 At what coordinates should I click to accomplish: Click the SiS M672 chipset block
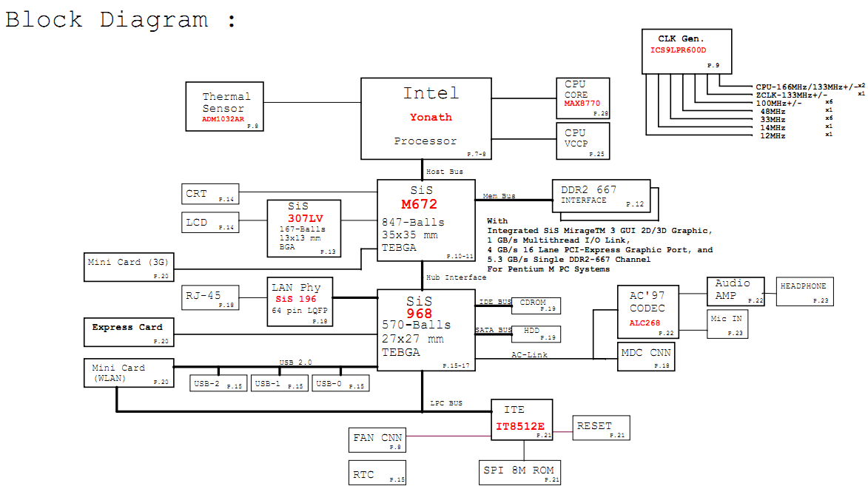pos(426,220)
